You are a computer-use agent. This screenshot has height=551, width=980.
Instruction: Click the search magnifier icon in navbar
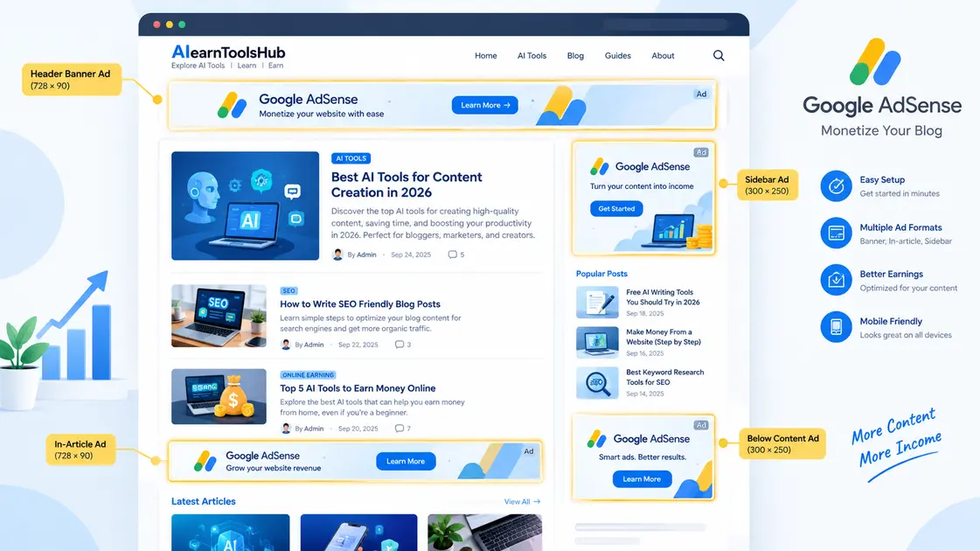(719, 56)
